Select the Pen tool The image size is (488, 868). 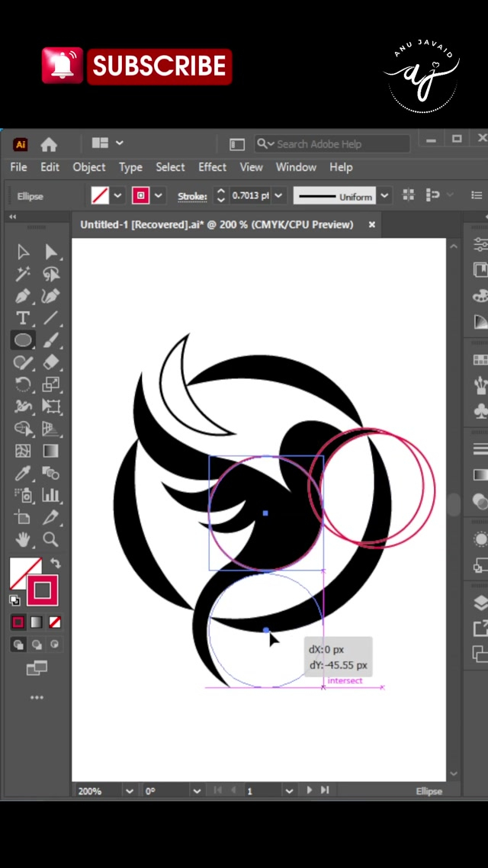pos(23,296)
